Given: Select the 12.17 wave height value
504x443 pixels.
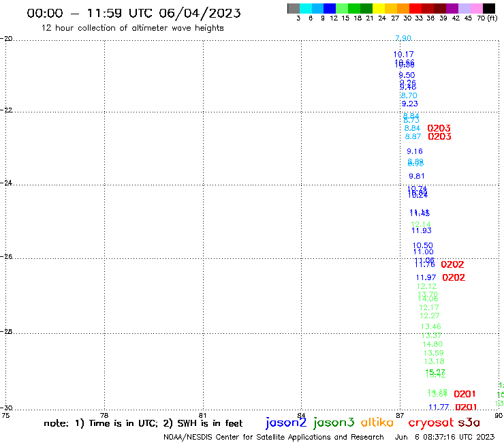Looking at the screenshot, I should (x=429, y=307).
